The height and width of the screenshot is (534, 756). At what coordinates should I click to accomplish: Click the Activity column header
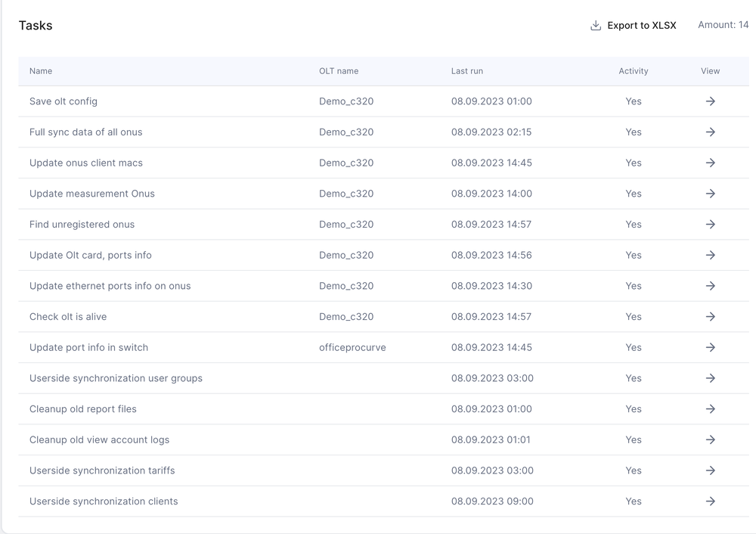pyautogui.click(x=633, y=71)
